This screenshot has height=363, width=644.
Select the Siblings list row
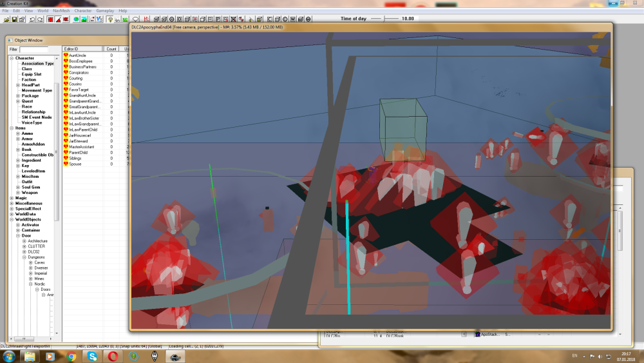tap(95, 158)
